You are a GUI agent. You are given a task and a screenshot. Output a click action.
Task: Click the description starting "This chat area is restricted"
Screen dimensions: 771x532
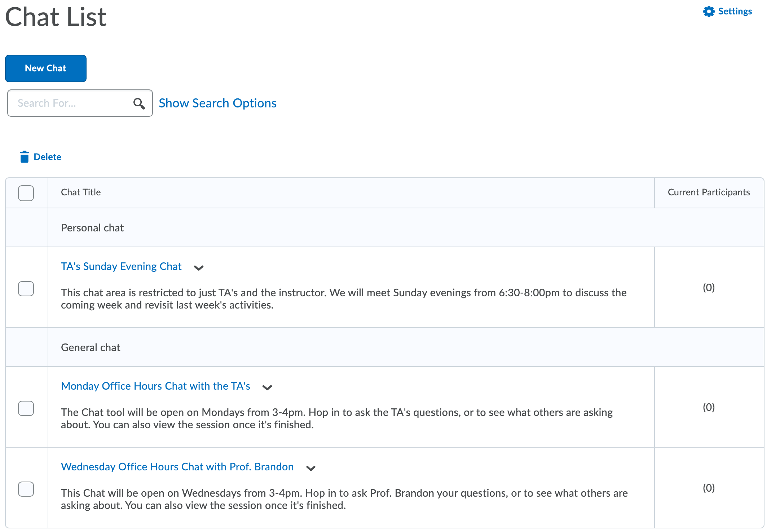click(344, 299)
